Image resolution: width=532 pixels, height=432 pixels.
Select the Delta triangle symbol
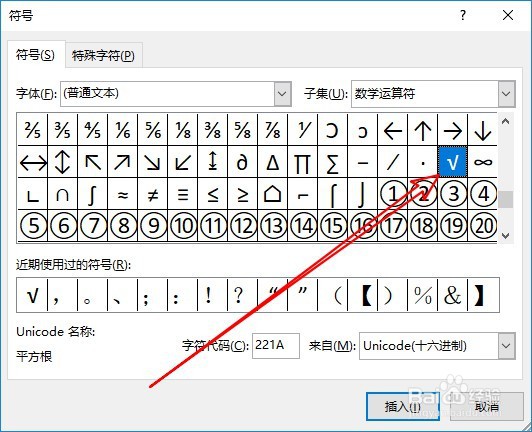tap(272, 162)
